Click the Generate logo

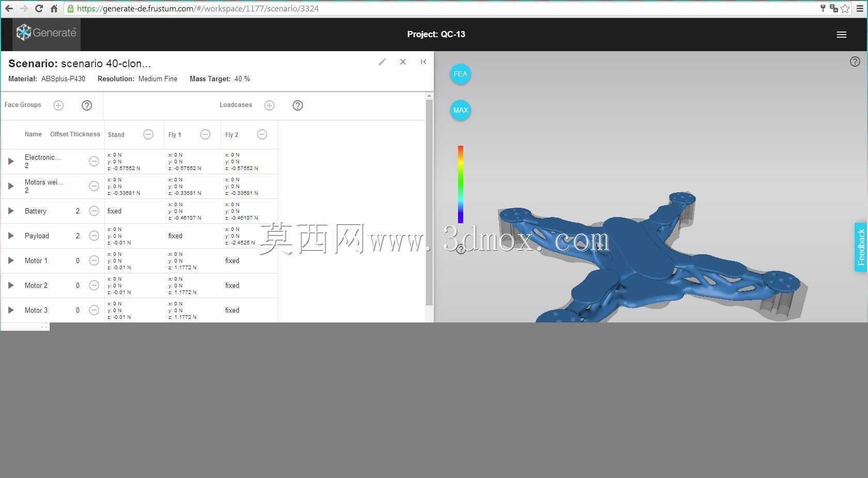[47, 33]
